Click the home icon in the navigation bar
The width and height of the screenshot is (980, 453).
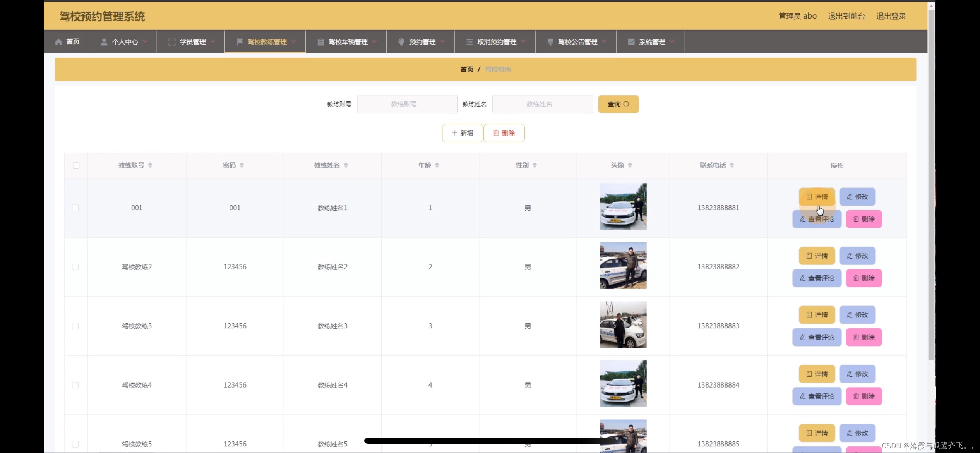click(x=58, y=42)
